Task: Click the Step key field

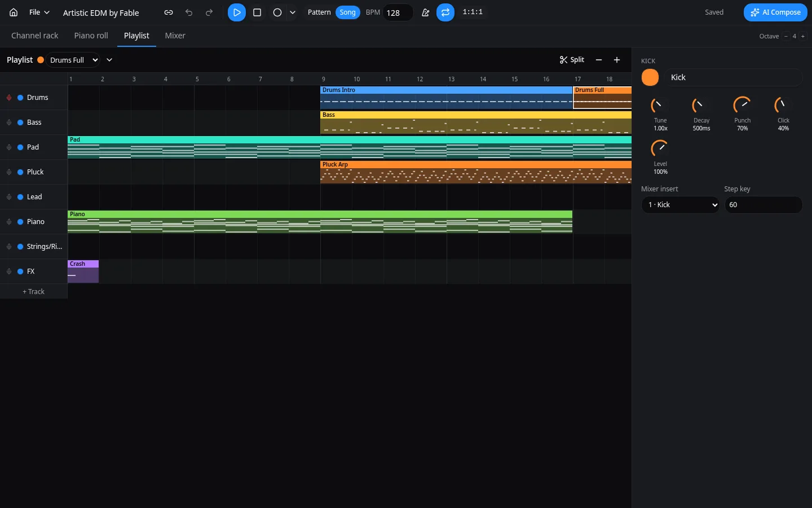Action: (764, 205)
